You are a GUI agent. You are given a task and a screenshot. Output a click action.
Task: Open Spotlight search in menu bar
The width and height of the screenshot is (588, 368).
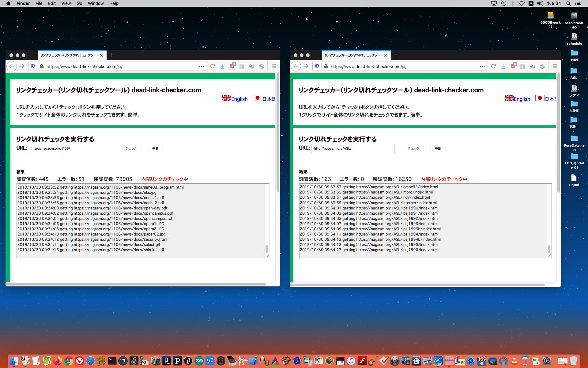coord(568,3)
